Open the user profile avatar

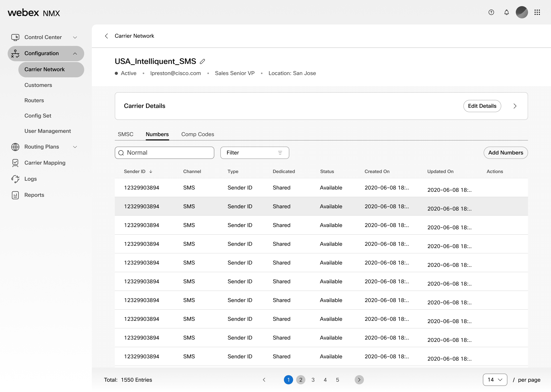522,12
